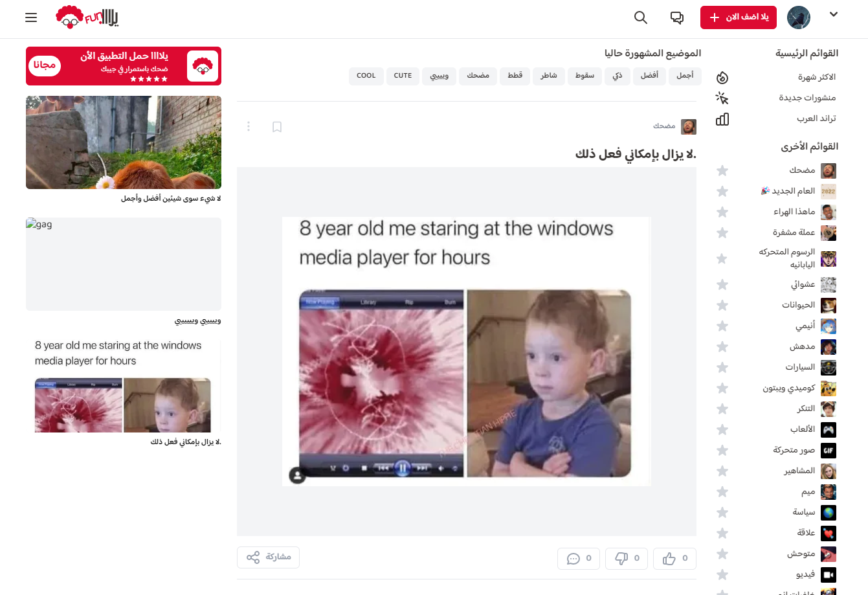Click the search magnifier icon
The image size is (868, 595).
pos(641,17)
